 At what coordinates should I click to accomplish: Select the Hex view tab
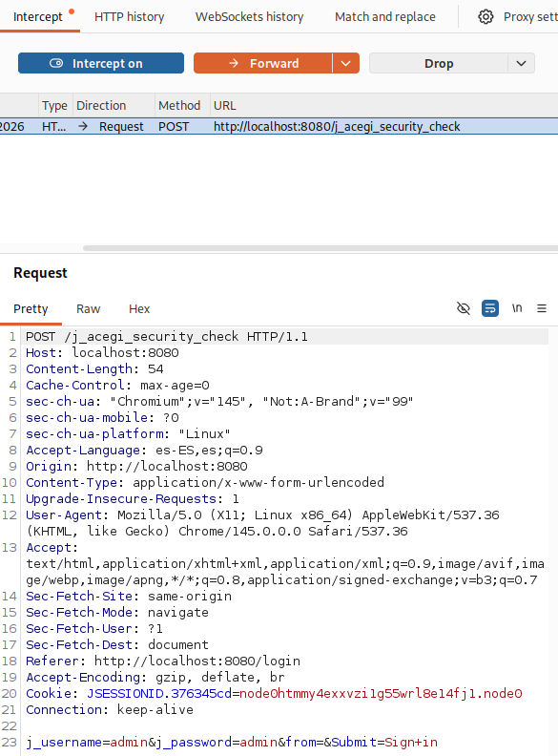point(139,309)
